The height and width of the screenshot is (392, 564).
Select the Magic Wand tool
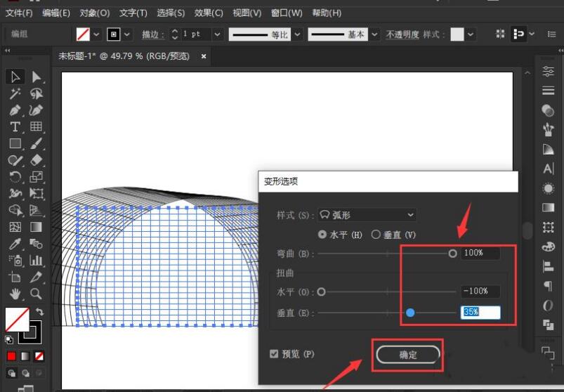point(15,93)
